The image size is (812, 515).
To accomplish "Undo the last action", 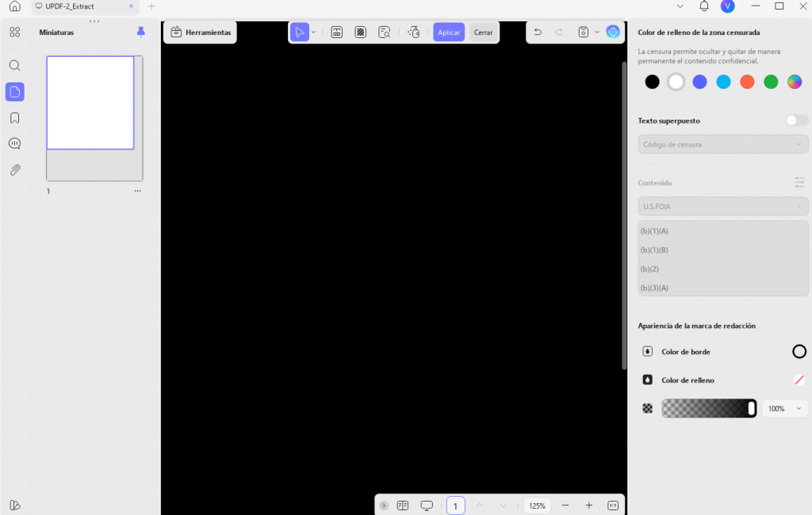I will click(538, 32).
